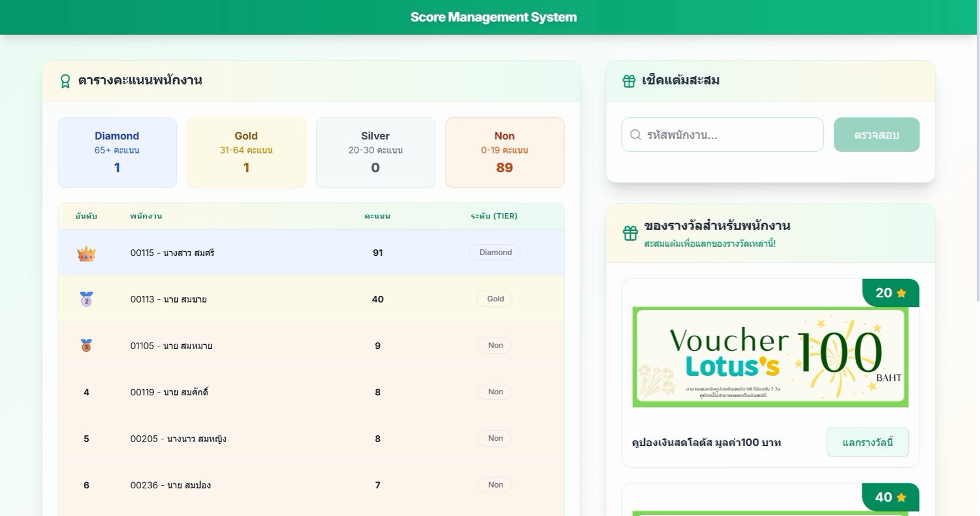Click rank number 6 in the table
Screen dimensions: 980x516
point(86,485)
